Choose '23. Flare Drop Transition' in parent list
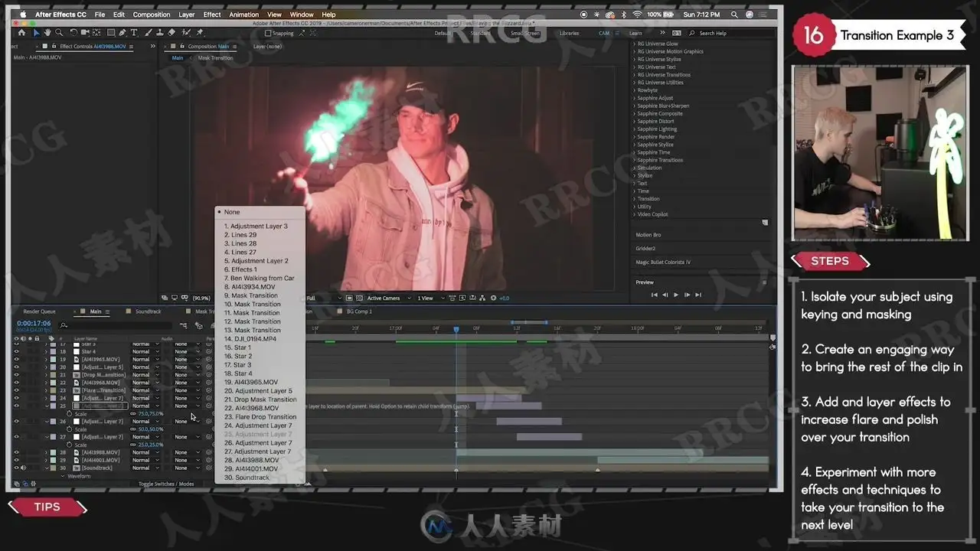The width and height of the screenshot is (980, 551). (260, 417)
